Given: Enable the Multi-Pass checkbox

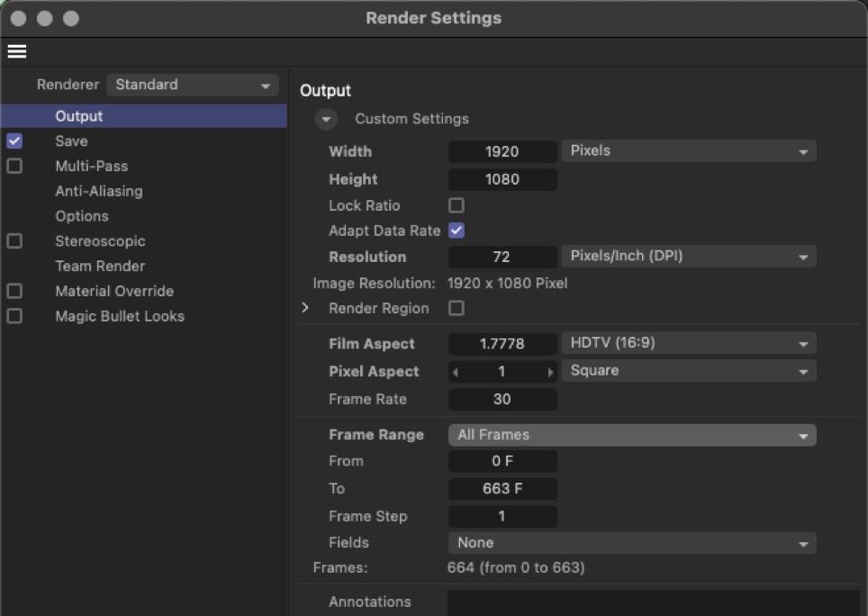Looking at the screenshot, I should tap(14, 166).
